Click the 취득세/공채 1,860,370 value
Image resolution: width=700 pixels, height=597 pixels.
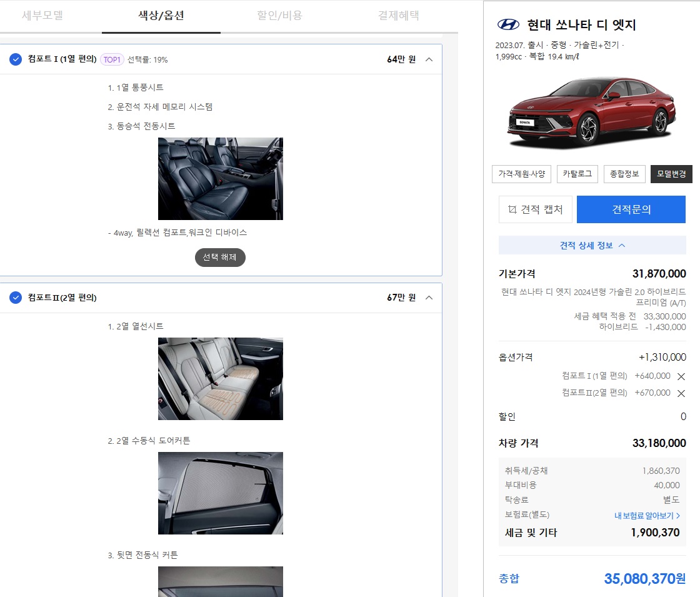pos(661,471)
